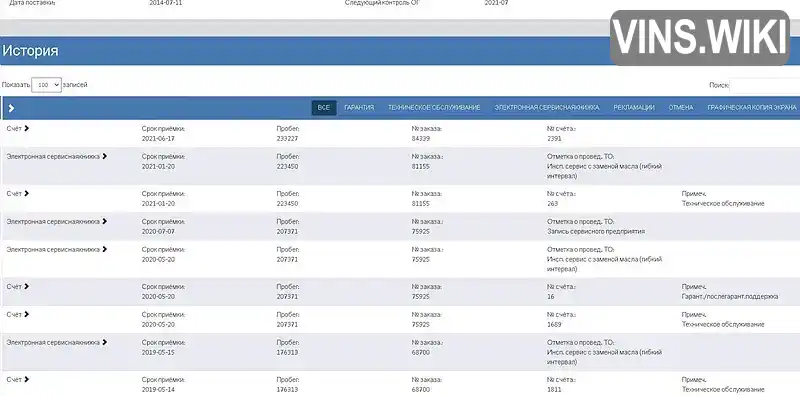Click invoice number 1811
The height and width of the screenshot is (396, 800).
click(x=554, y=389)
